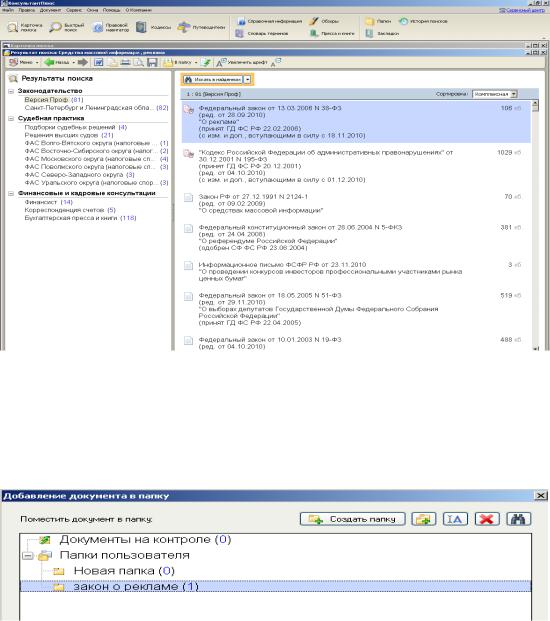Open dropdown arrow beside Искать в найденном
This screenshot has width=550, height=621.
point(247,80)
